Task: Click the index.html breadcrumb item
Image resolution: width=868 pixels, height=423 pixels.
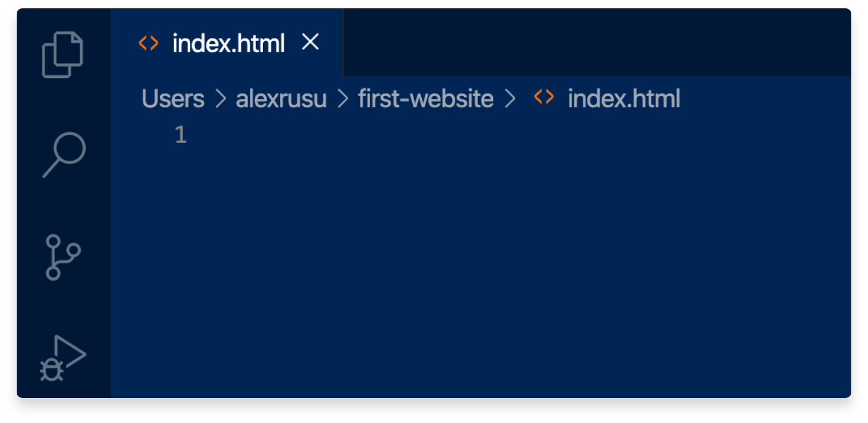Action: point(624,99)
